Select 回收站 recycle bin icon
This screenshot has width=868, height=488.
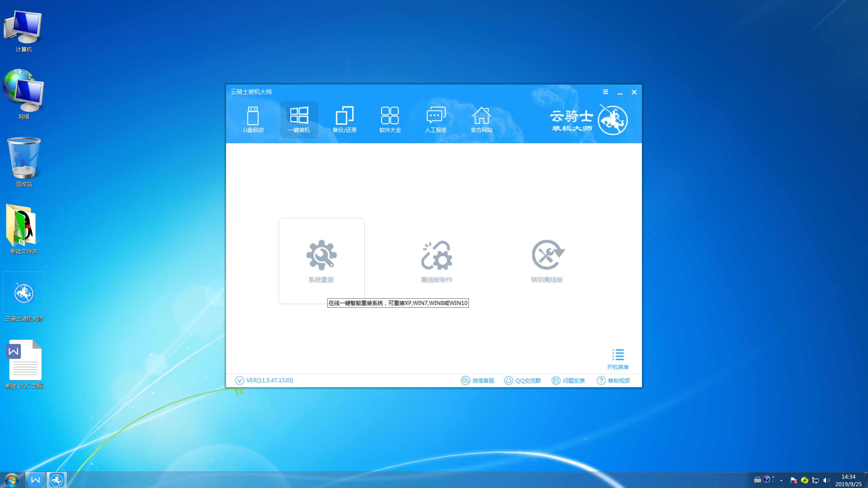[24, 162]
